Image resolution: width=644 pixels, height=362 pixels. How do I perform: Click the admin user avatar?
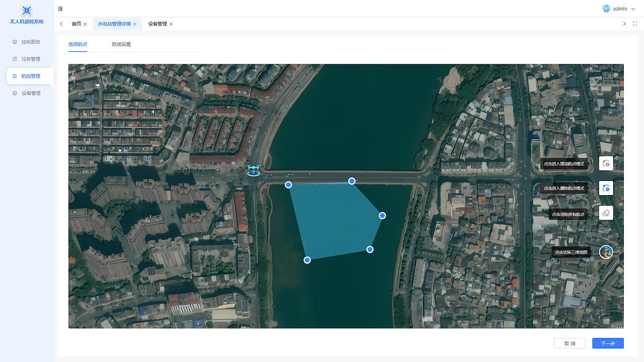pos(606,9)
